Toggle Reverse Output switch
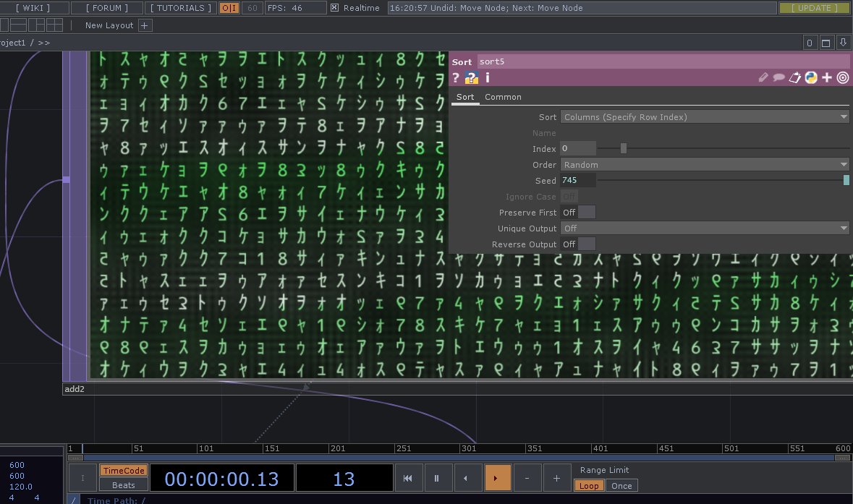The height and width of the screenshot is (504, 853). tap(578, 244)
